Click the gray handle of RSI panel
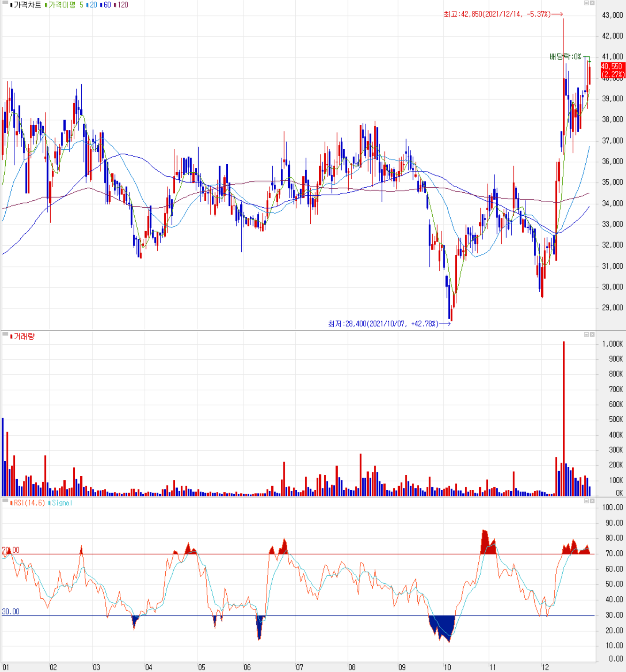This screenshot has width=626, height=672. [5, 500]
